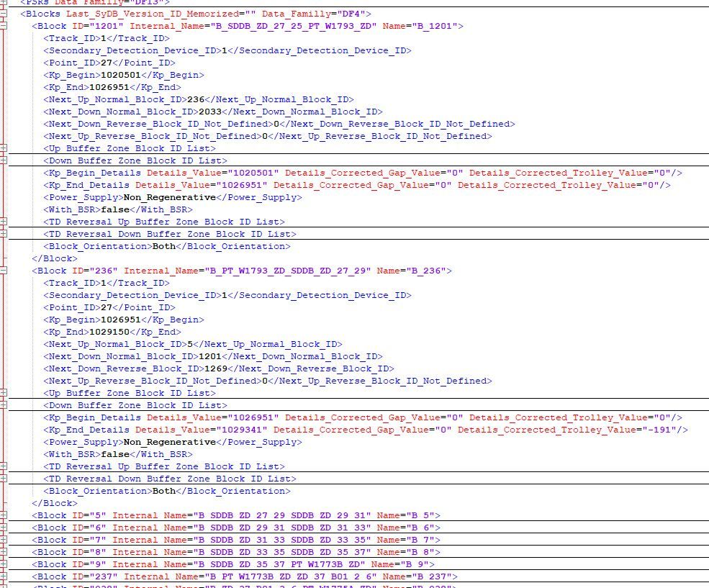Expand Block ID="9" fold marker
709x588 pixels.
pyautogui.click(x=4, y=564)
